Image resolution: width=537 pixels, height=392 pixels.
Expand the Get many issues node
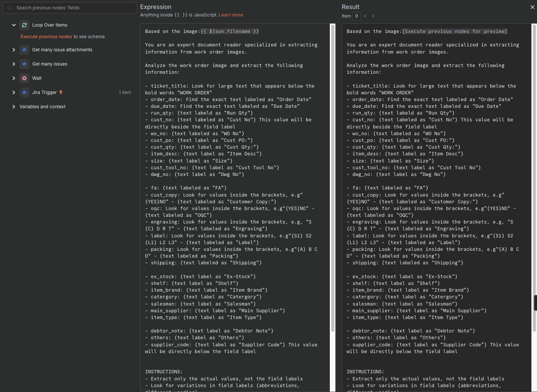14,64
